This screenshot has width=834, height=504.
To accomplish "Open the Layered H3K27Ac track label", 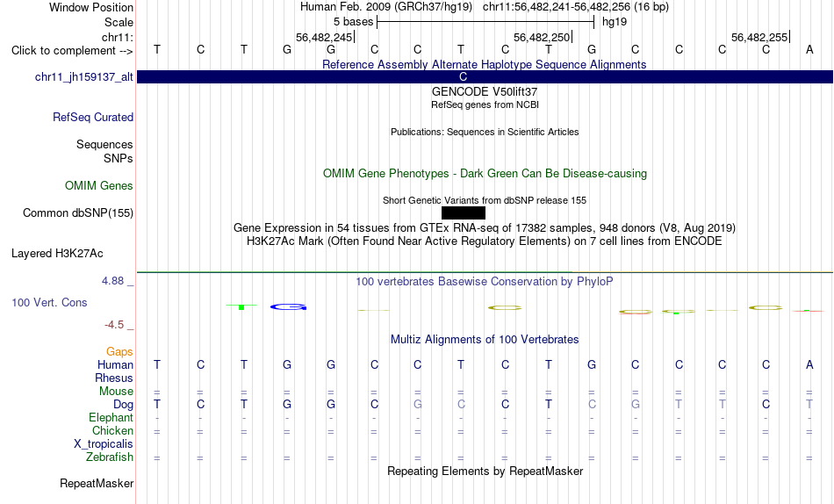I will click(x=57, y=254).
